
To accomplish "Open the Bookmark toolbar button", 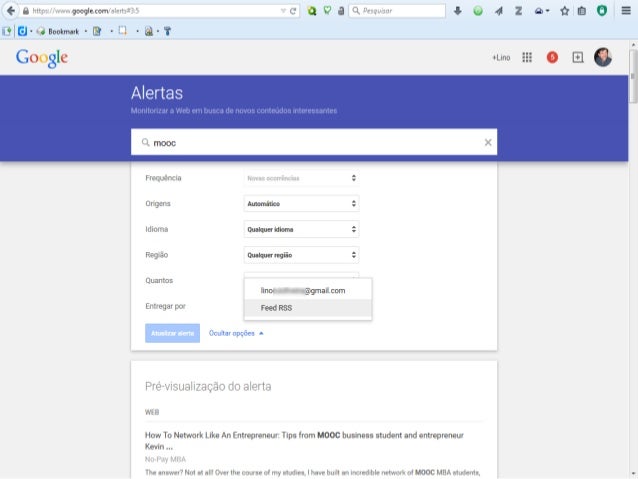I will pyautogui.click(x=58, y=31).
